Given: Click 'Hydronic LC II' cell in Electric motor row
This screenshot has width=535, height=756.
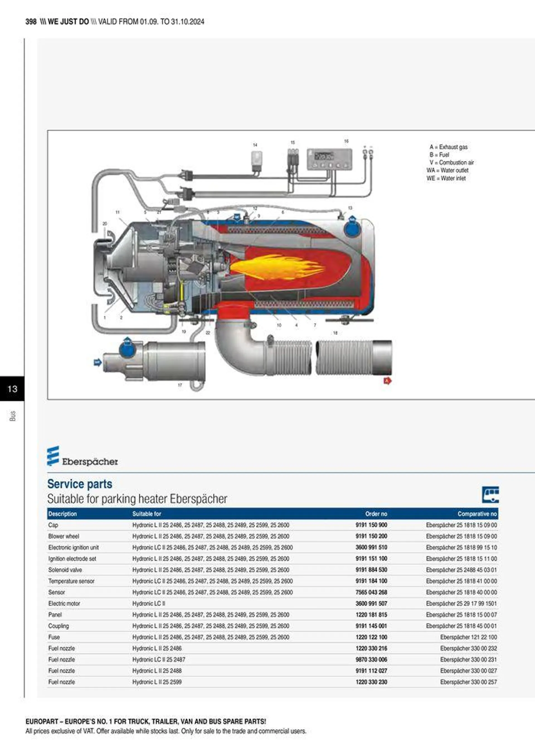Looking at the screenshot, I should [x=149, y=603].
